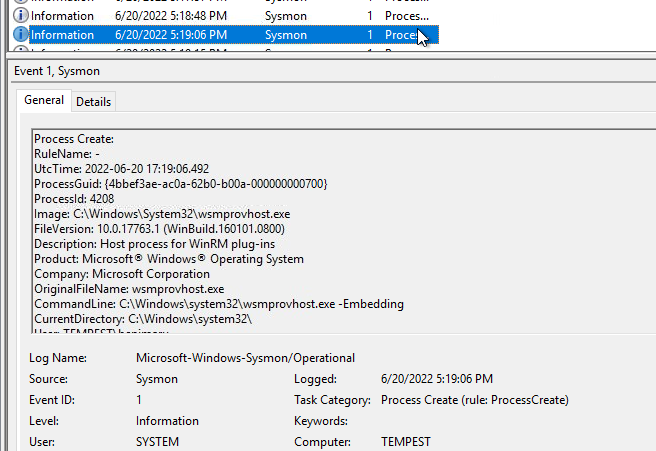
Task: Switch to the Details tab
Action: 94,102
